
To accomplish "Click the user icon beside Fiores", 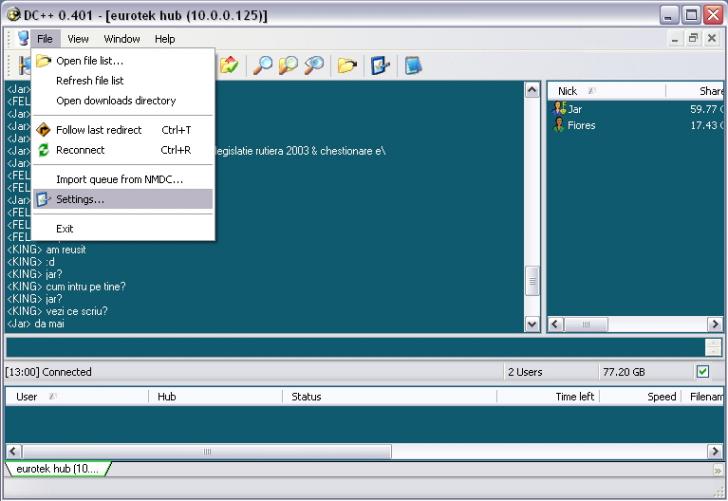I will [x=559, y=125].
